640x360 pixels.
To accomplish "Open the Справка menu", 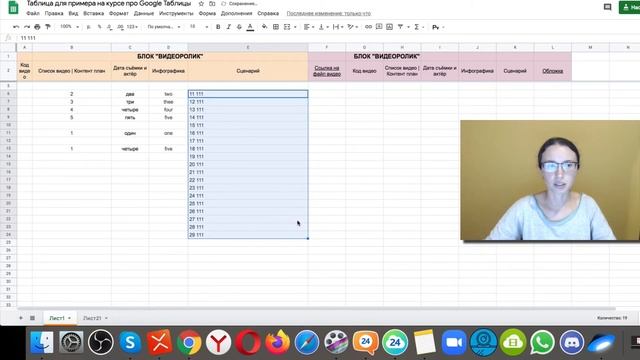I will 268,13.
